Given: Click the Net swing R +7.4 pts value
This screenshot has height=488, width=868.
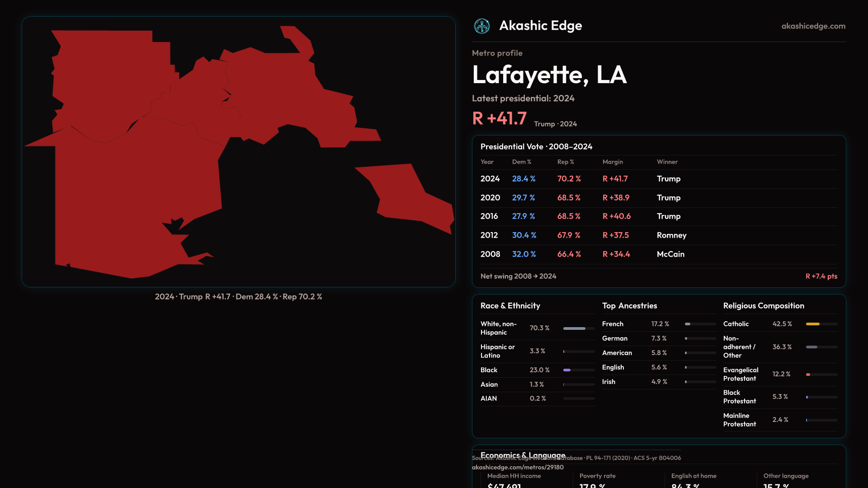Looking at the screenshot, I should point(821,277).
